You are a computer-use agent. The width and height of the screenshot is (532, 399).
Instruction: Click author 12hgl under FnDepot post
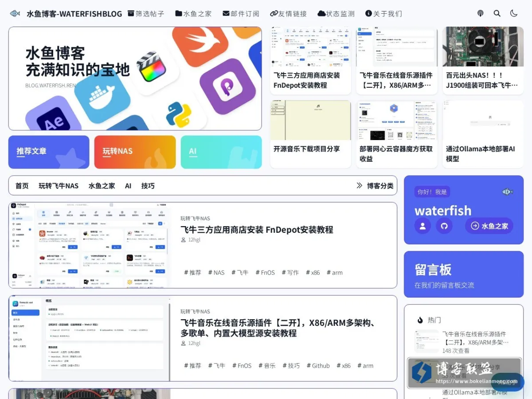pos(191,240)
